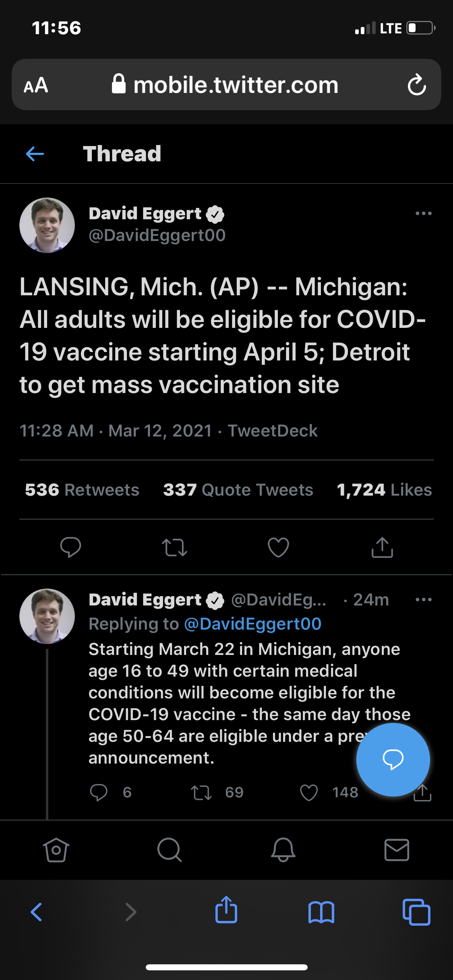The image size is (453, 980).
Task: Retweet the reply tweet with 69 retweets
Action: 201,793
